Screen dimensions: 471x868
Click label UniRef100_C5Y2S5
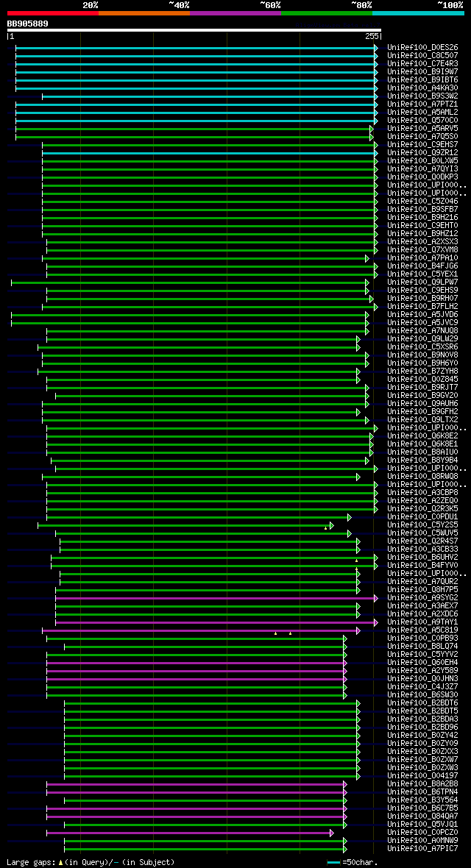tap(422, 524)
